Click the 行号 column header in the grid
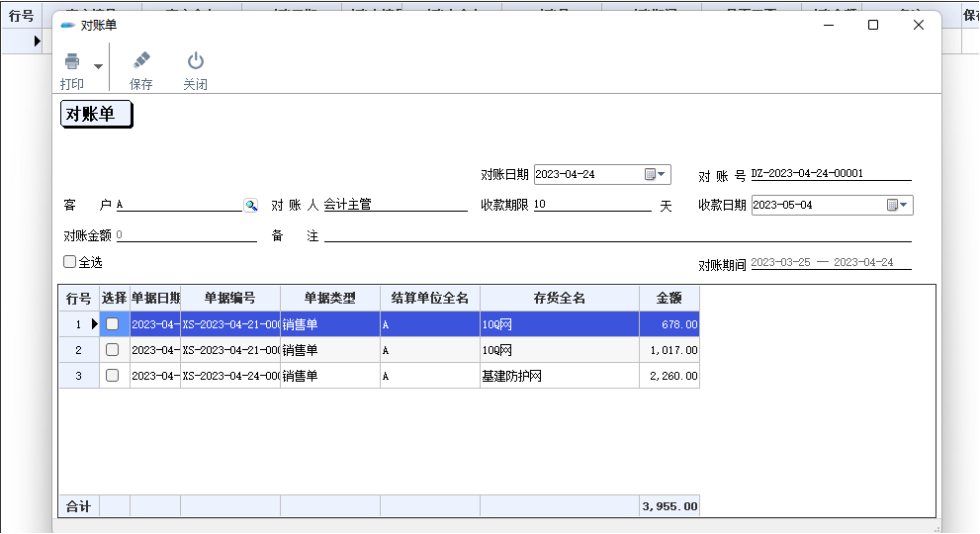Viewport: 980px width, 534px height. click(x=79, y=299)
